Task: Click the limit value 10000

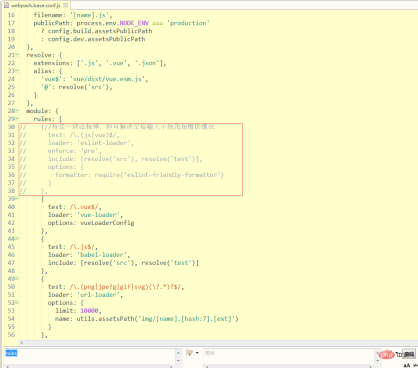Action: tap(89, 311)
